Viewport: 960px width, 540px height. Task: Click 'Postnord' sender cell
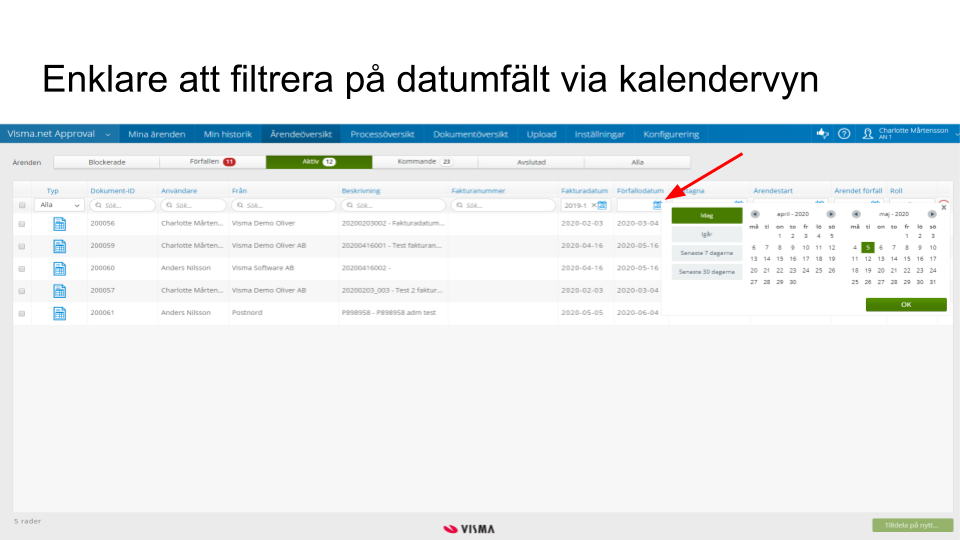point(247,313)
